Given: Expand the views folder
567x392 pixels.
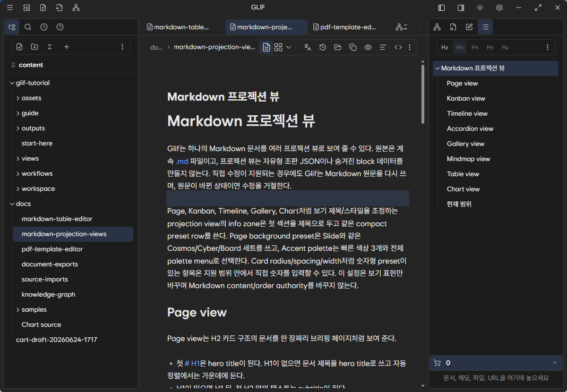Looking at the screenshot, I should click(x=18, y=158).
